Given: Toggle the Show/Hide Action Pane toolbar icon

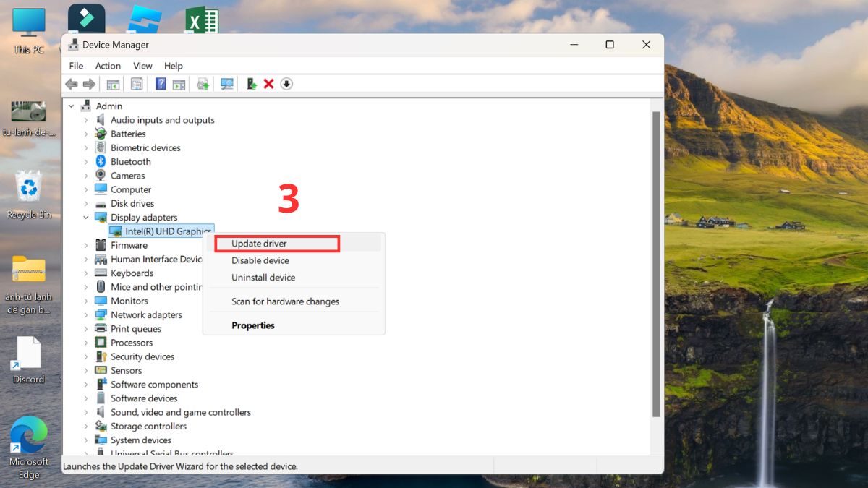Looking at the screenshot, I should (x=179, y=84).
